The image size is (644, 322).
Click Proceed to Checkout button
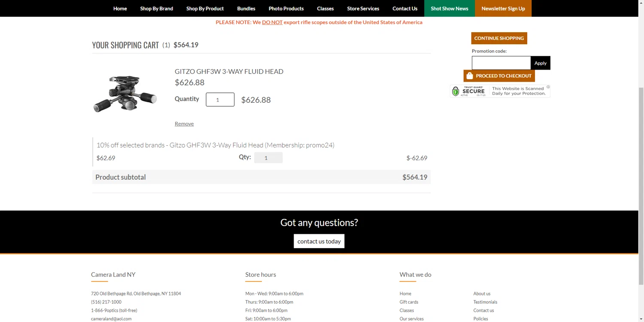click(499, 76)
